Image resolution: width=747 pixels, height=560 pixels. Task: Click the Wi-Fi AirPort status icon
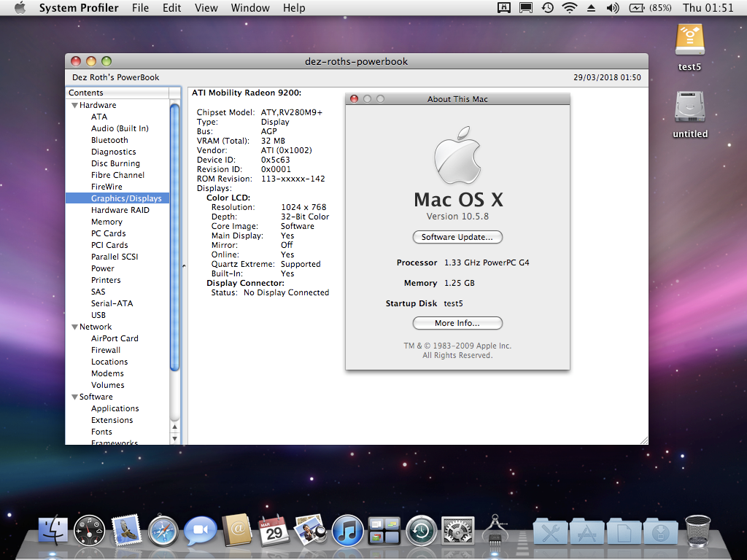click(x=569, y=7)
